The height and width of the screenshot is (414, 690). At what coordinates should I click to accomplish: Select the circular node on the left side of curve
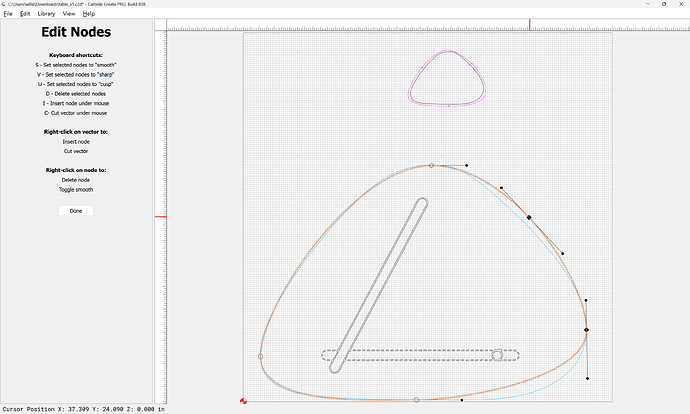pos(261,355)
